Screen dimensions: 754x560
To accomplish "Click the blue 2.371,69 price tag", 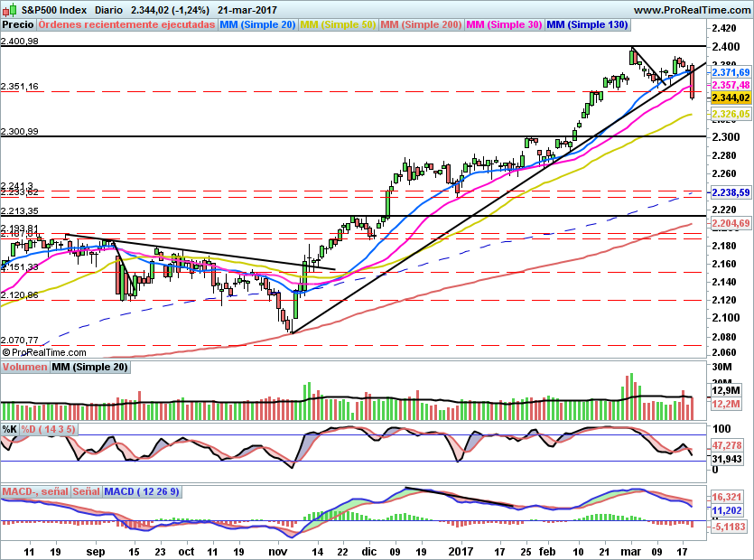I will 731,72.
